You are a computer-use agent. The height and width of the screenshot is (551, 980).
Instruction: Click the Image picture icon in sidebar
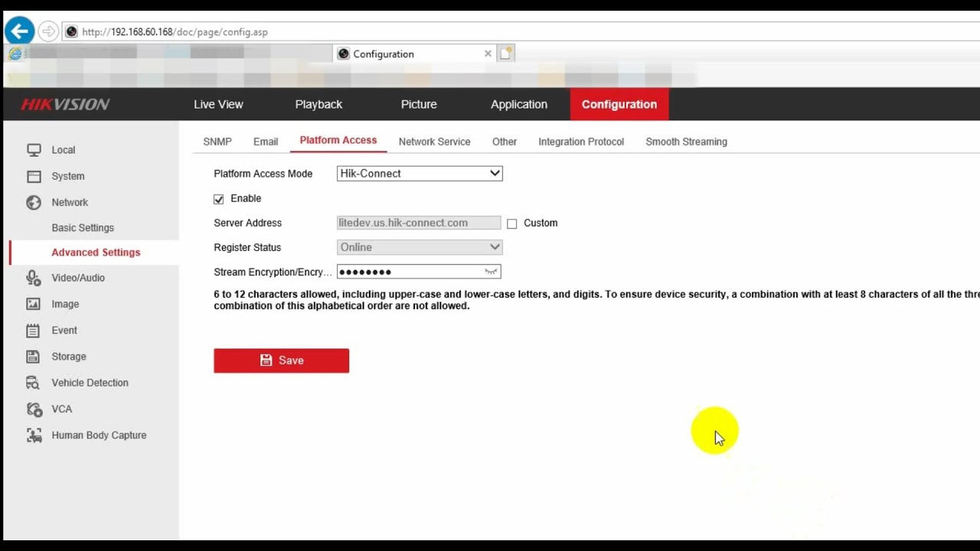tap(34, 304)
